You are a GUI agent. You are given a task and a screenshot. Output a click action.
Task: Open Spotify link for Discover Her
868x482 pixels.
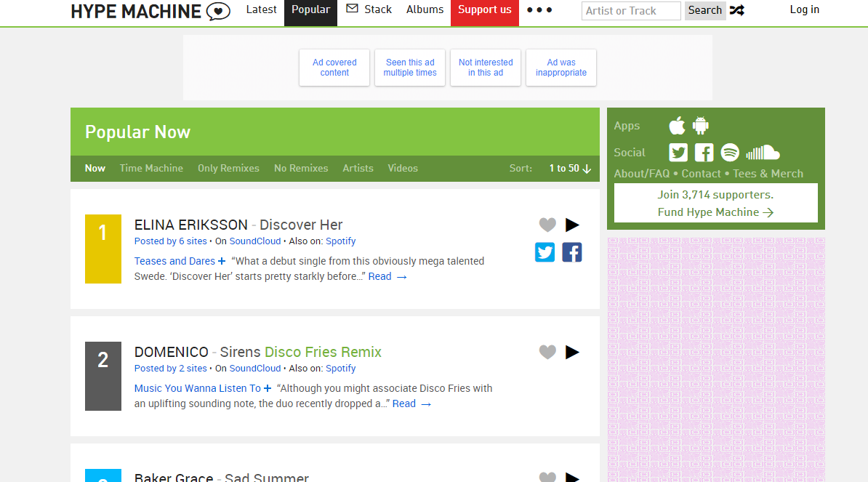coord(340,241)
